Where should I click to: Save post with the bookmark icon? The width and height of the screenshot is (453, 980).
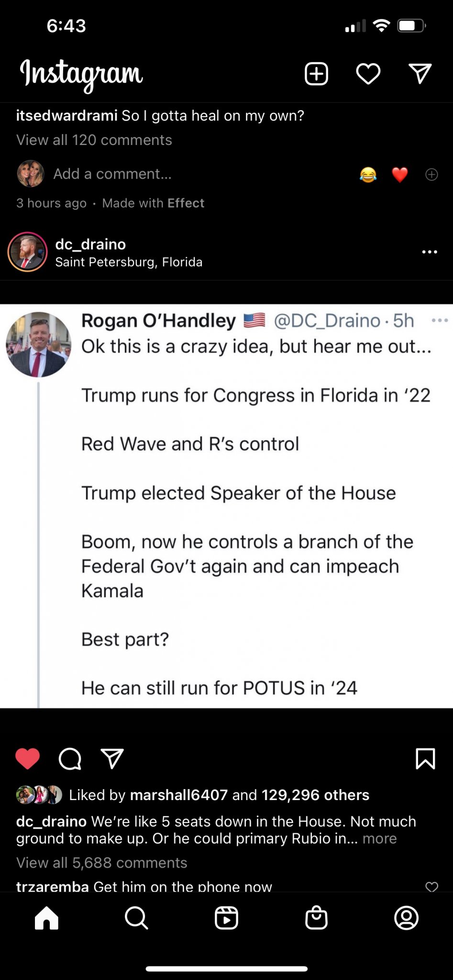pyautogui.click(x=425, y=759)
